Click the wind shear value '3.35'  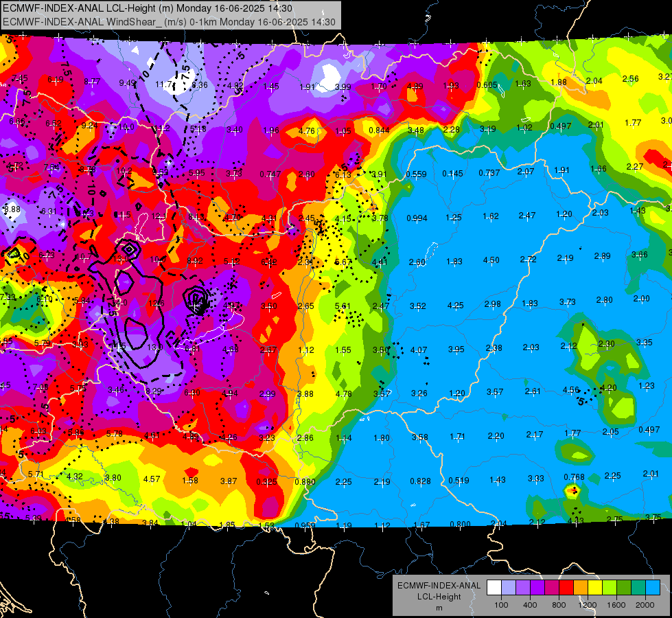(644, 342)
